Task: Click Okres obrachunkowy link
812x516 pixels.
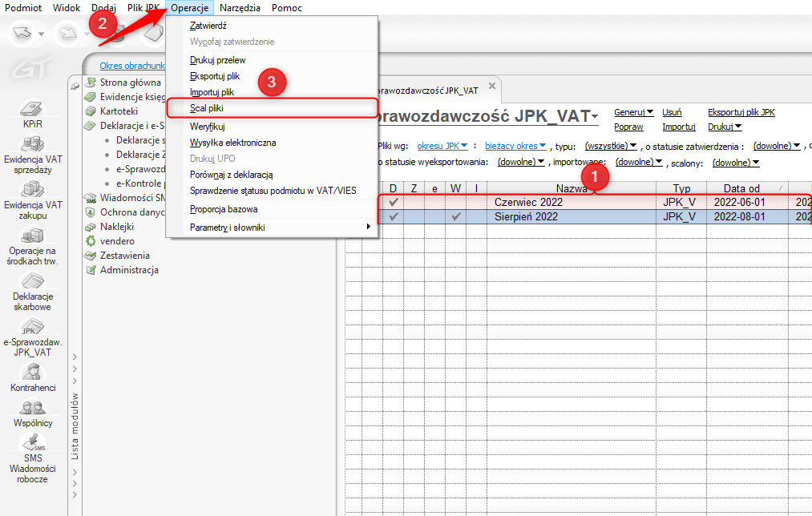Action: pyautogui.click(x=132, y=66)
